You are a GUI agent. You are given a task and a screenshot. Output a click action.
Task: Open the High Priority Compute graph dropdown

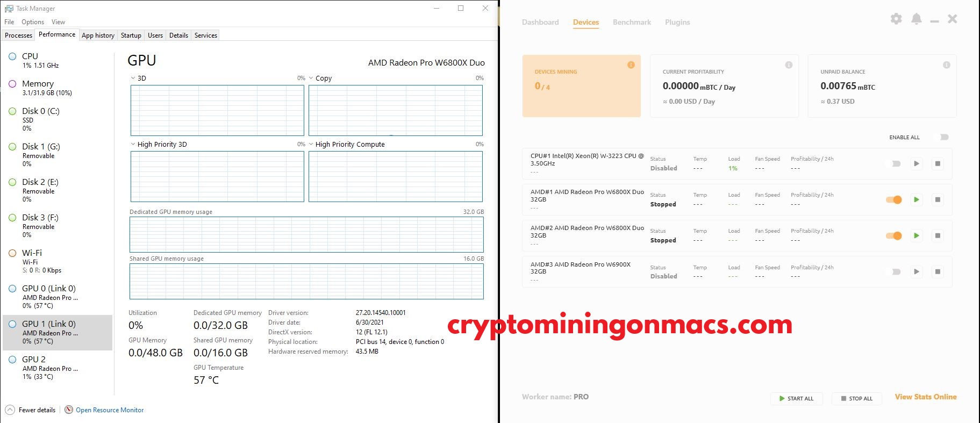coord(311,144)
